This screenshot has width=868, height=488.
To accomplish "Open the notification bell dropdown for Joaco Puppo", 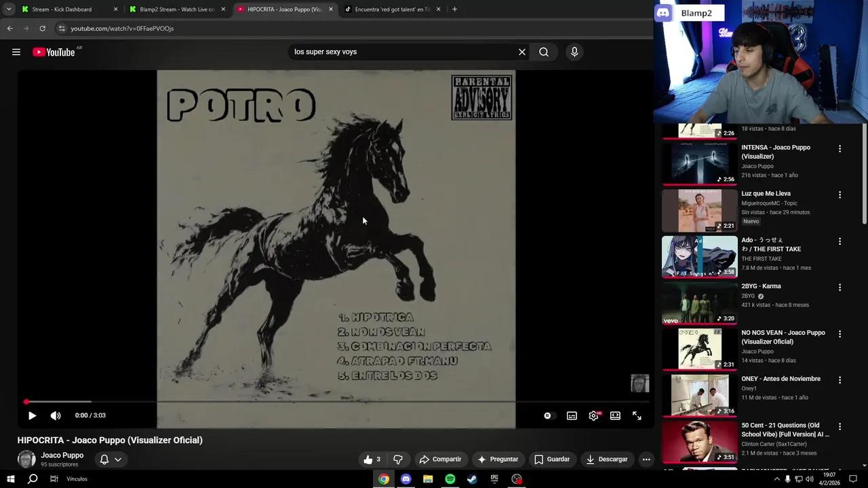I will click(111, 459).
